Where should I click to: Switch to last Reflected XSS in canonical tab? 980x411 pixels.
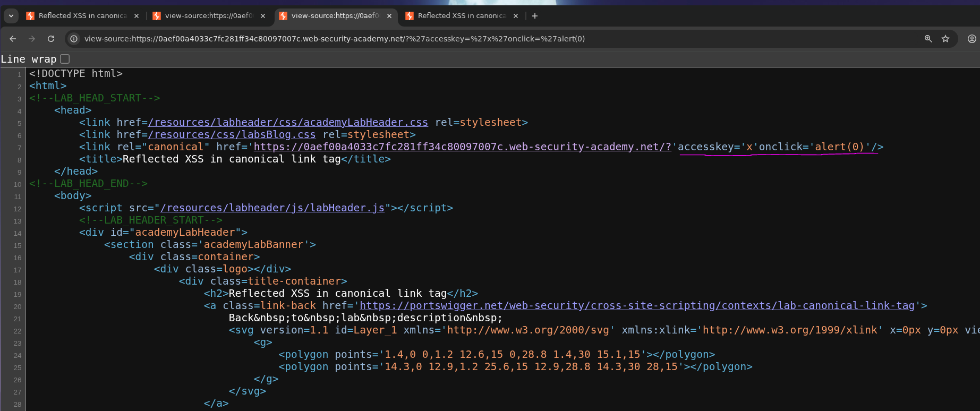[462, 16]
